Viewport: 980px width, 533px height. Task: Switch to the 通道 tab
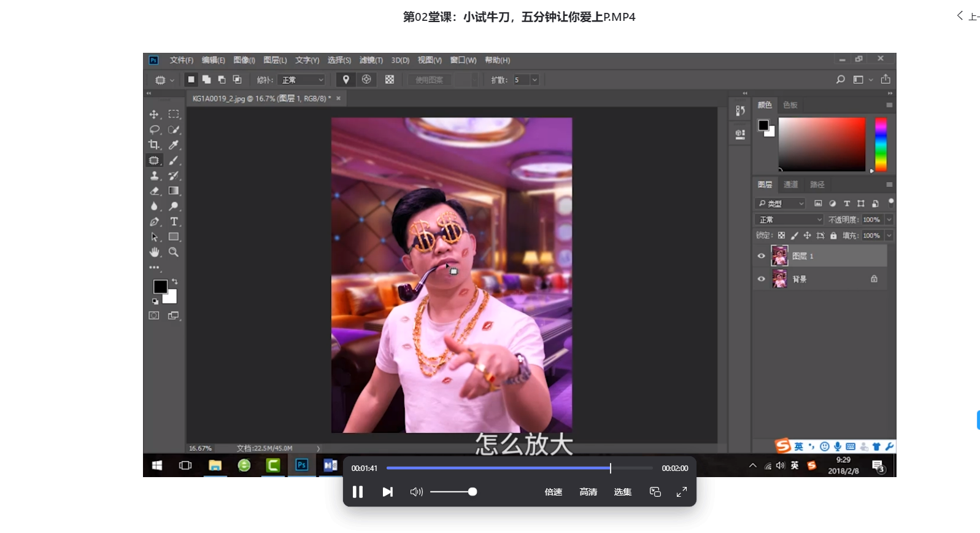tap(790, 184)
